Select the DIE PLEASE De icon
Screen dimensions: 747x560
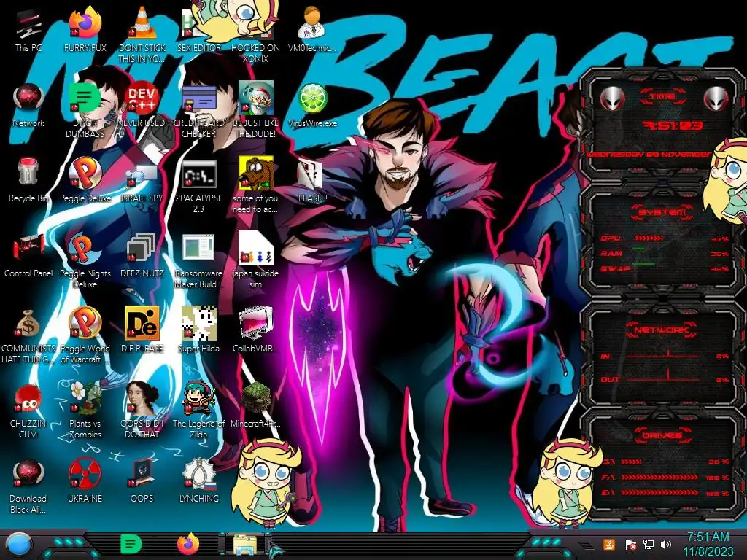click(142, 324)
